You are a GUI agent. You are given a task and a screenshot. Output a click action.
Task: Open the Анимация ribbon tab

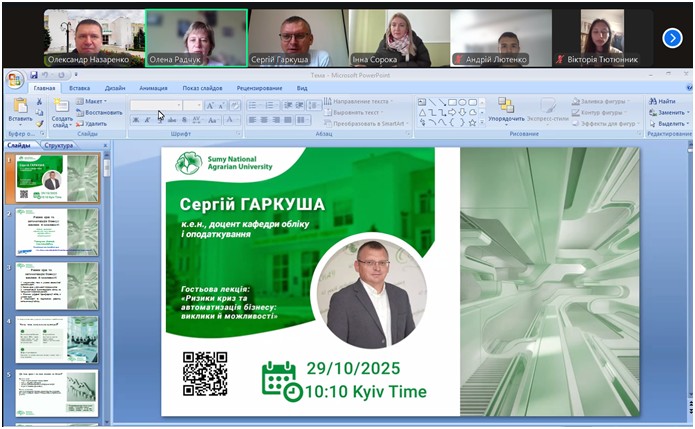(x=153, y=88)
